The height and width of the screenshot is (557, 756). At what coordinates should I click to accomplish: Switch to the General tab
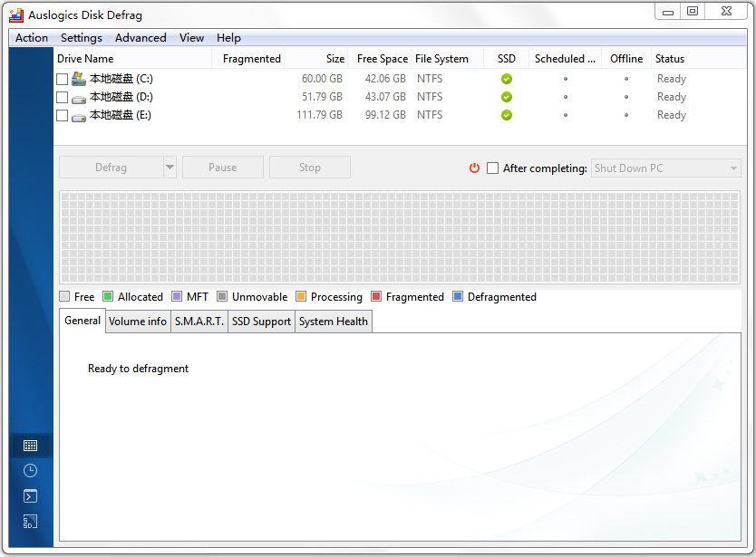tap(82, 321)
